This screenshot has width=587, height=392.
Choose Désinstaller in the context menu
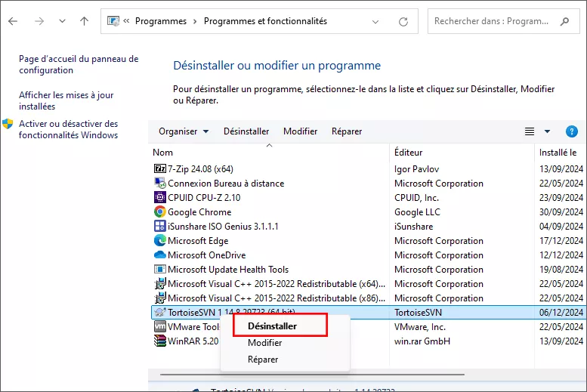point(272,326)
